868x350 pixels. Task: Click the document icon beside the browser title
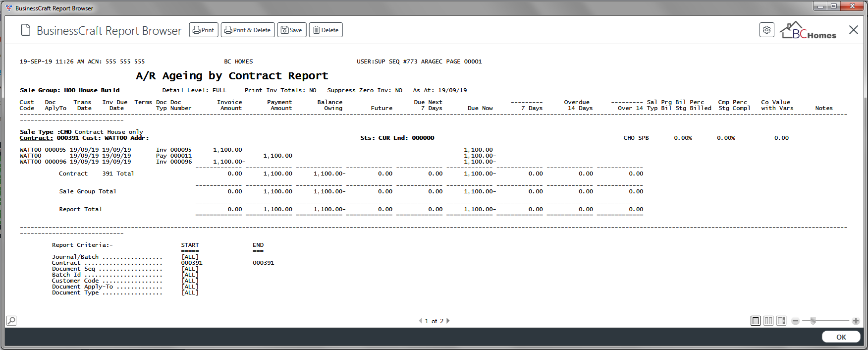click(26, 30)
